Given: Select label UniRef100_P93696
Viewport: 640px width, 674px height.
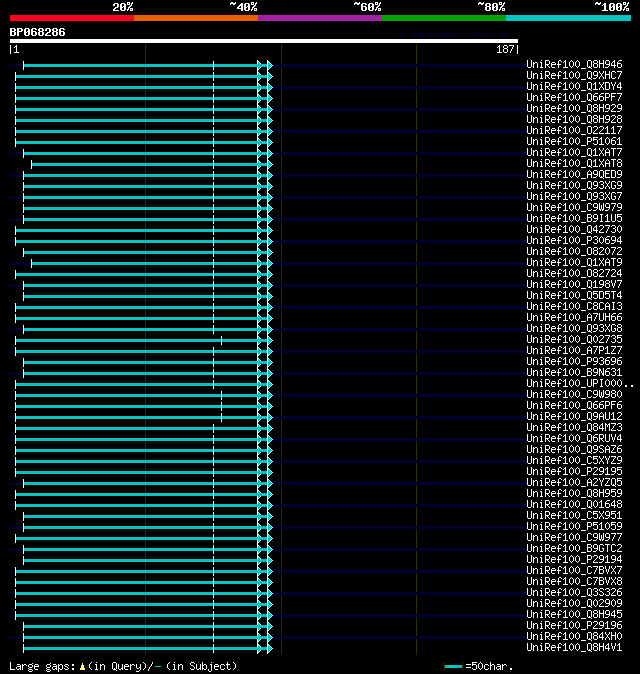Looking at the screenshot, I should pos(574,362).
